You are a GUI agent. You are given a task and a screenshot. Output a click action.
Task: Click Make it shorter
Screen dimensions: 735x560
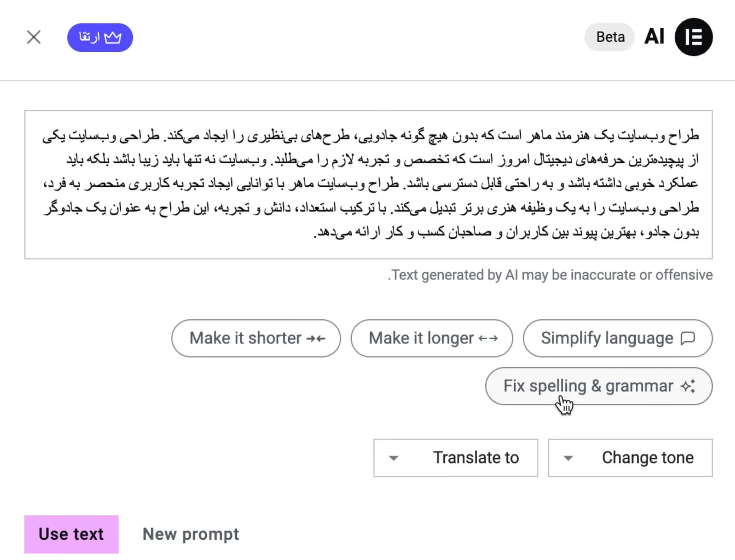(x=256, y=338)
